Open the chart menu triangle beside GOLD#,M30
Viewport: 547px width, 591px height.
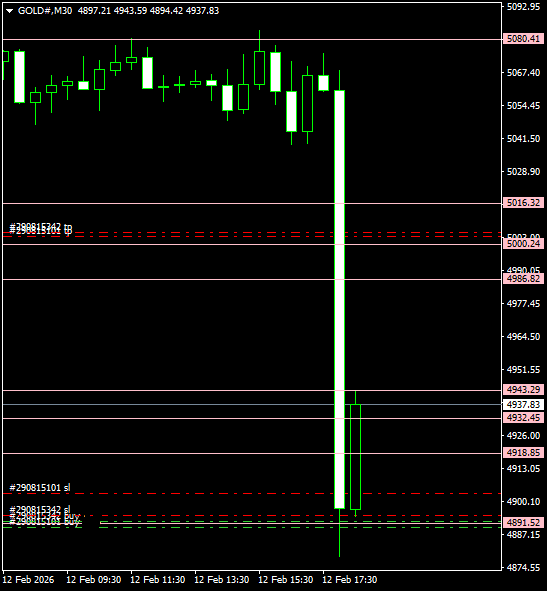pos(9,11)
